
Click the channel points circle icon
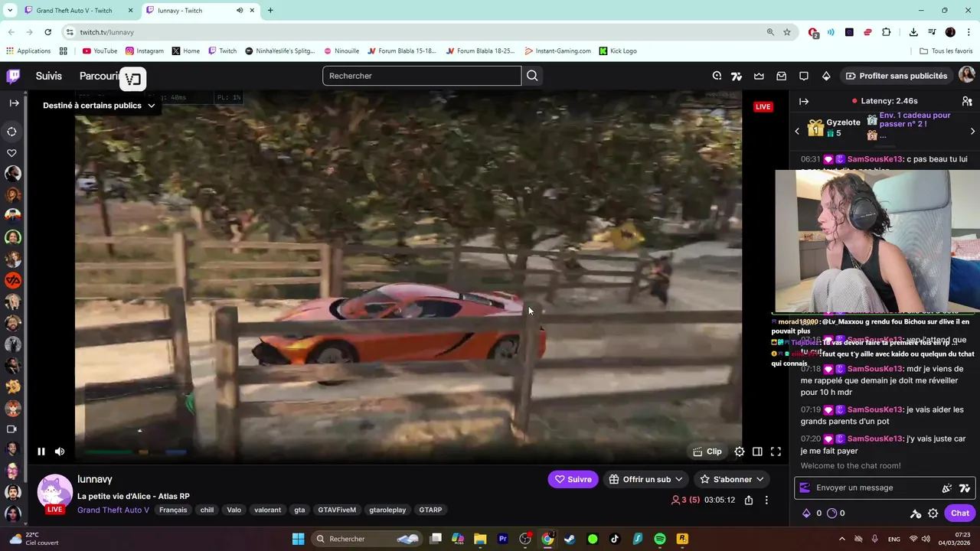coord(831,514)
